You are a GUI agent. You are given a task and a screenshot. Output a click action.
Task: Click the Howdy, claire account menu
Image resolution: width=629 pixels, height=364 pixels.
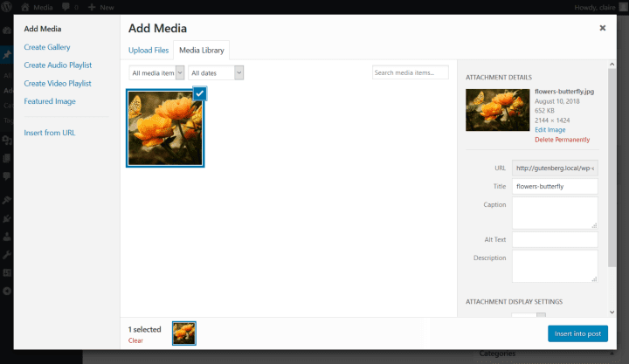(x=599, y=7)
